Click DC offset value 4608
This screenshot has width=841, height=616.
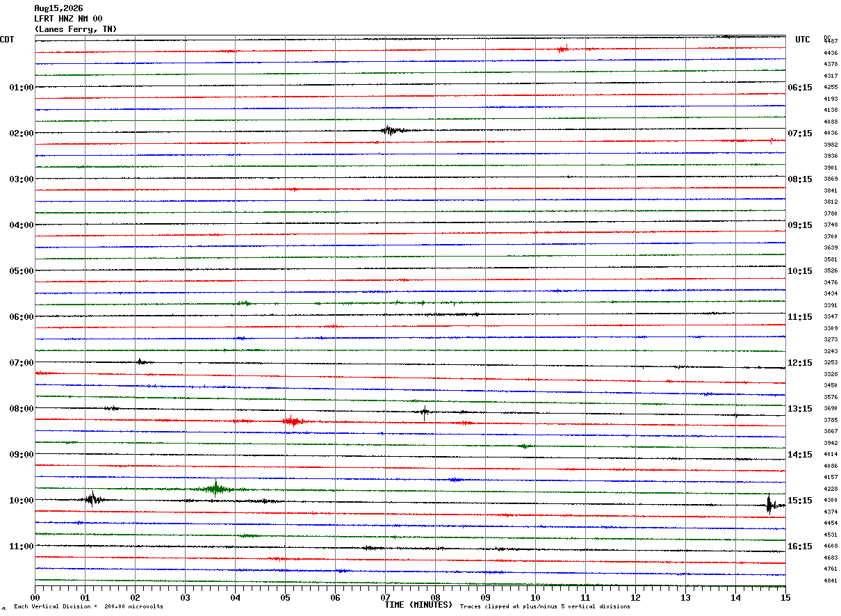[x=831, y=546]
